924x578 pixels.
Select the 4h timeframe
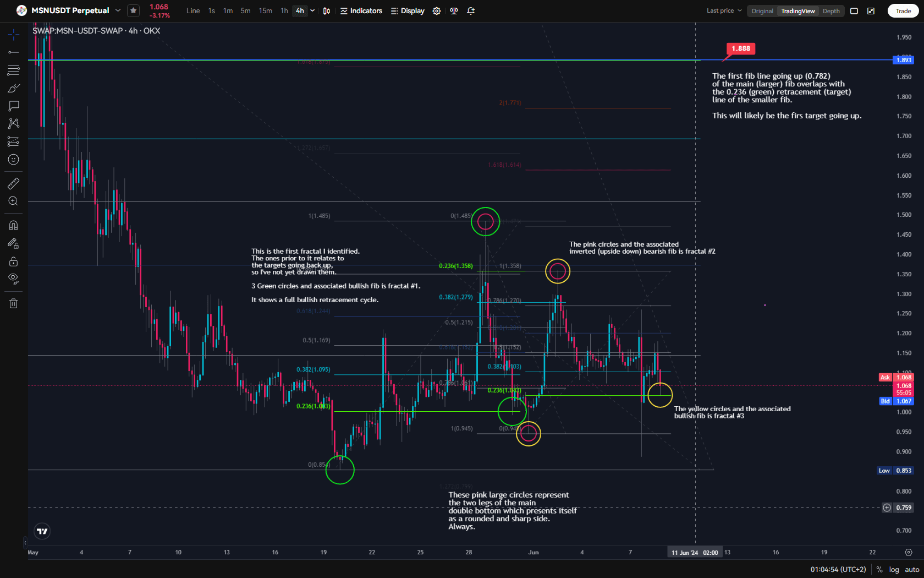pos(300,10)
